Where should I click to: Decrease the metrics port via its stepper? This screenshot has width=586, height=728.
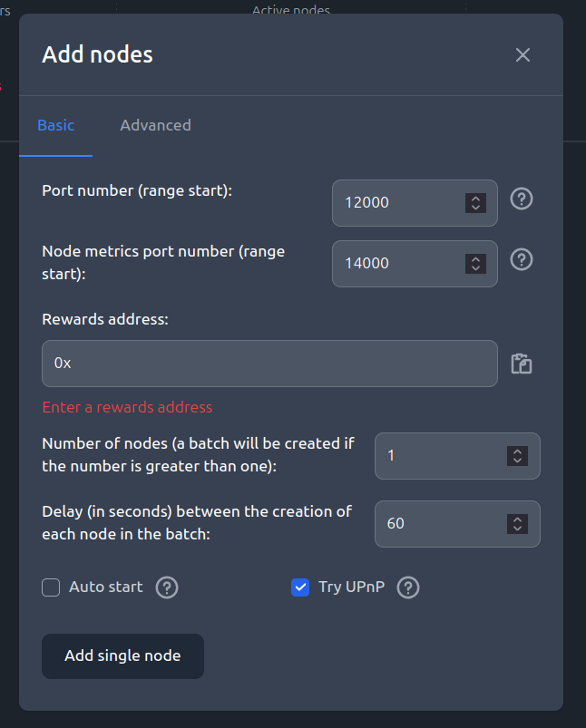coord(475,267)
